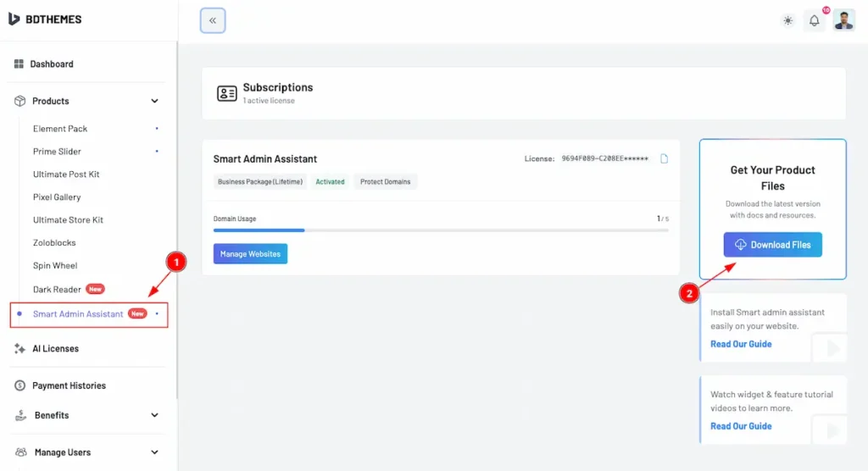This screenshot has height=471, width=868.
Task: Collapse the Products menu chevron
Action: 154,101
